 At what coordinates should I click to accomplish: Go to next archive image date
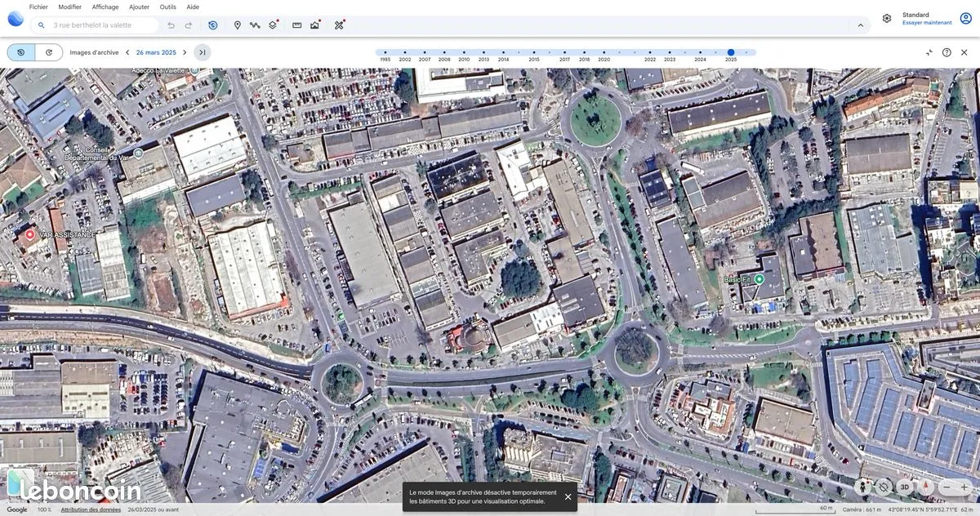[x=185, y=52]
